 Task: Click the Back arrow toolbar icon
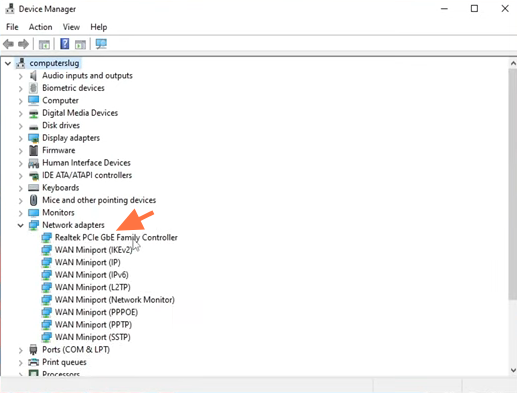point(8,44)
